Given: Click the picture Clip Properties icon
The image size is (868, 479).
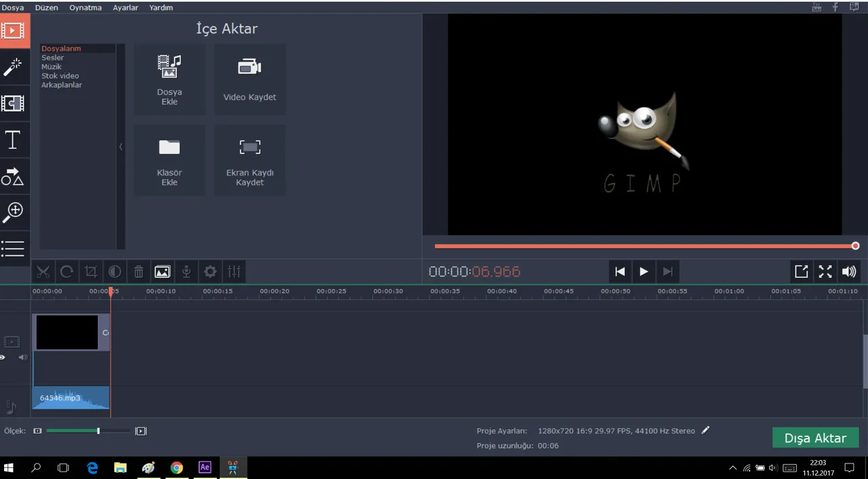Looking at the screenshot, I should 162,272.
